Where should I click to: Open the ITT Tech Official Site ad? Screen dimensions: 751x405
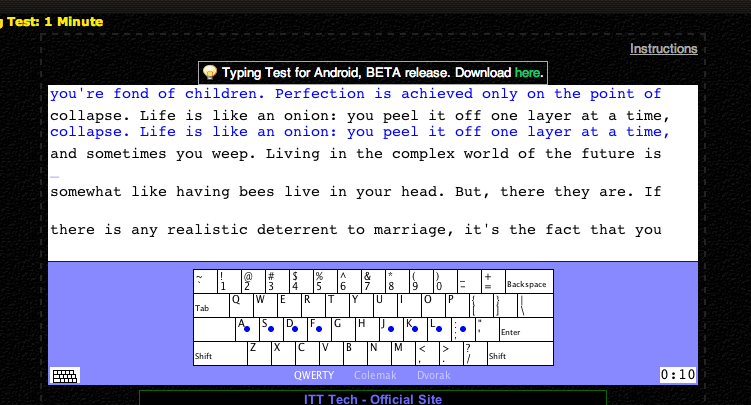tap(372, 399)
